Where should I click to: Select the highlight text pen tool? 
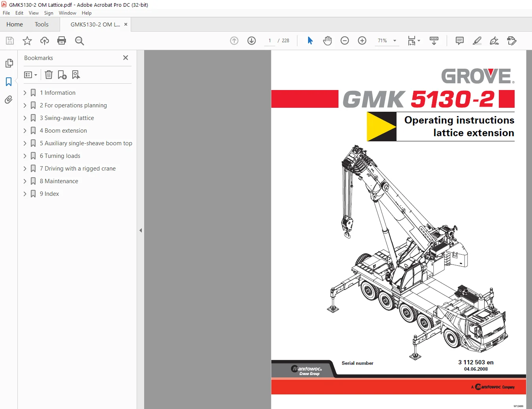(x=477, y=41)
